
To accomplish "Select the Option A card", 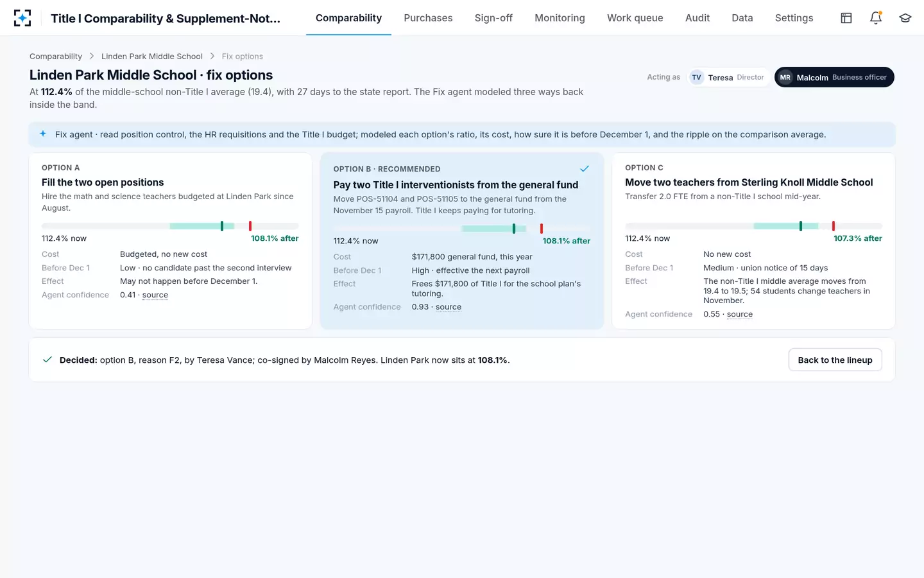I will pos(171,241).
